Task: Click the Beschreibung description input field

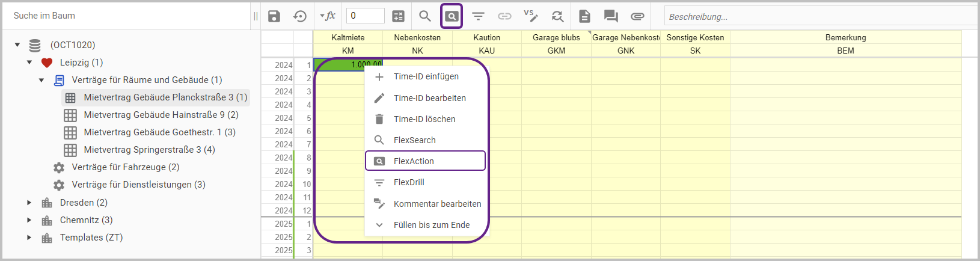Action: pos(818,17)
